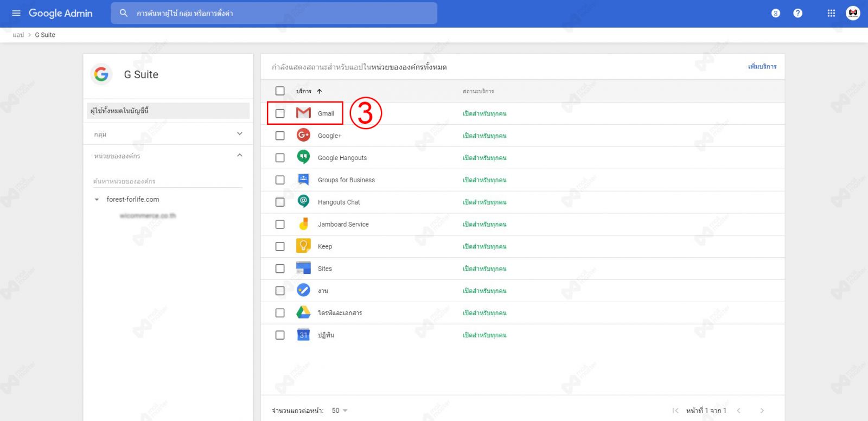
Task: Click the G Suite Google logo
Action: (x=101, y=74)
